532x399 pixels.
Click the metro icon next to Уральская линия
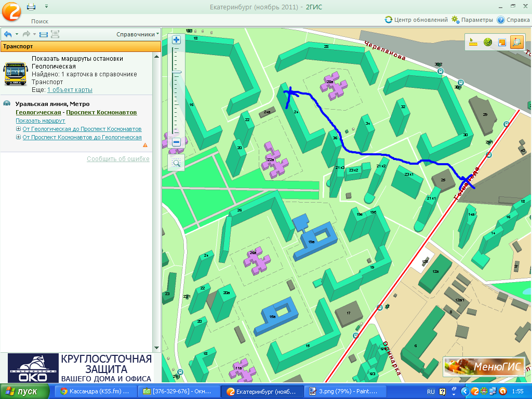coord(7,103)
